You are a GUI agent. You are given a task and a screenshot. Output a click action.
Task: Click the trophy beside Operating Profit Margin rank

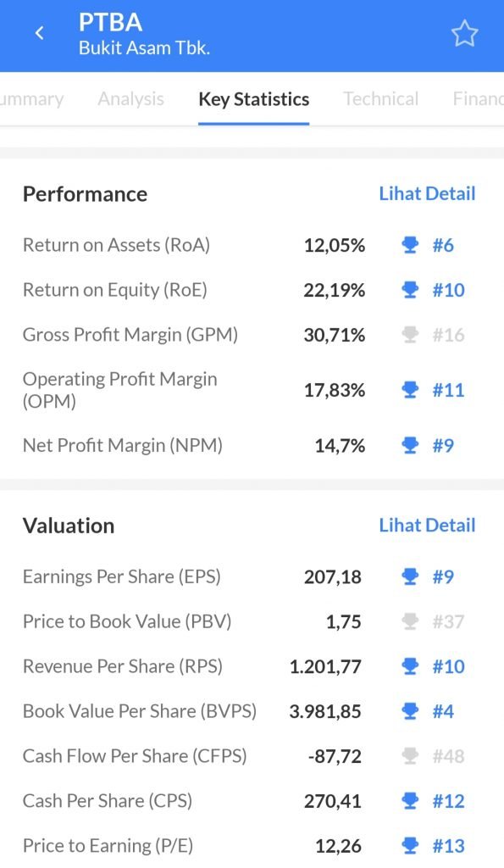coord(410,389)
